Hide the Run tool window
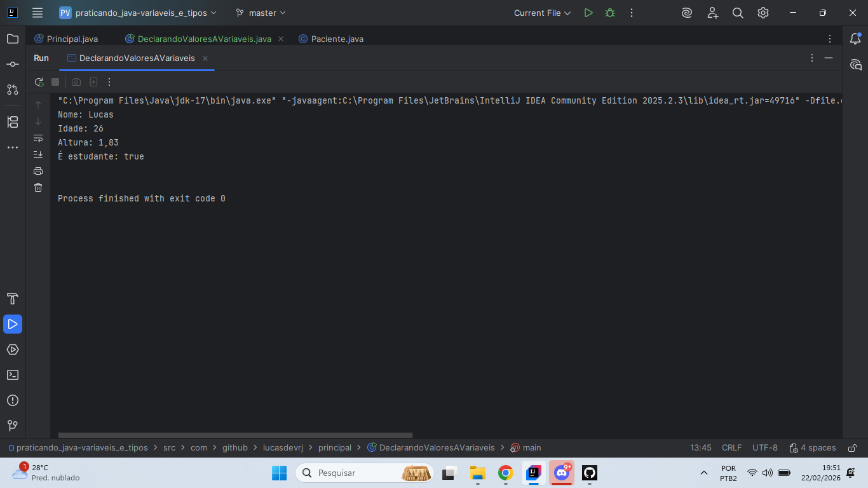 [x=829, y=58]
